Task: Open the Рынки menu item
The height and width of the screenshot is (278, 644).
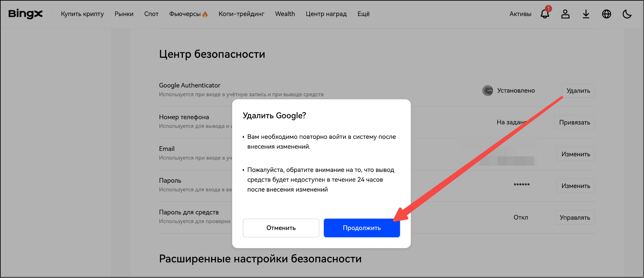Action: pos(124,14)
